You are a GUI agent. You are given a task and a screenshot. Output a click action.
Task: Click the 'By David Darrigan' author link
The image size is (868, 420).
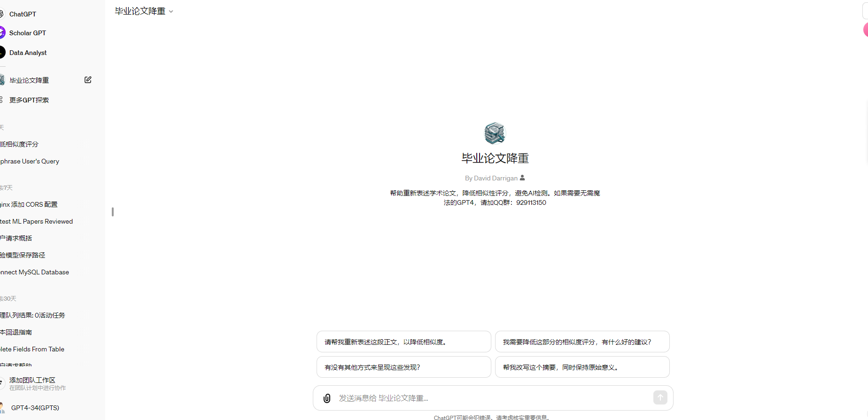point(491,178)
